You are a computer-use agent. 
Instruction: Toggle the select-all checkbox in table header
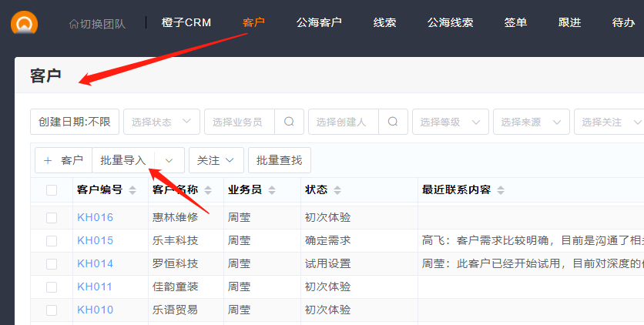[x=52, y=190]
